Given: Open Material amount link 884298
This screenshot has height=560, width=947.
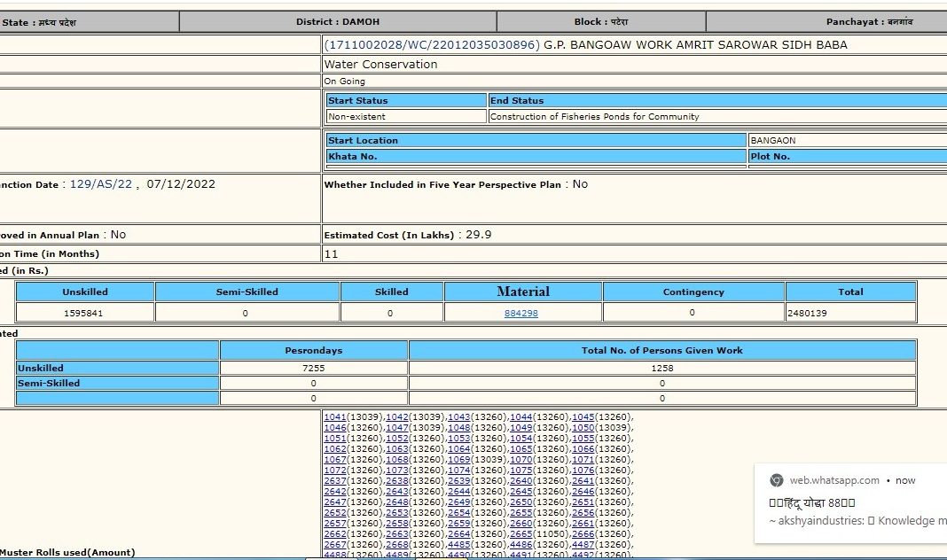Looking at the screenshot, I should 521,313.
